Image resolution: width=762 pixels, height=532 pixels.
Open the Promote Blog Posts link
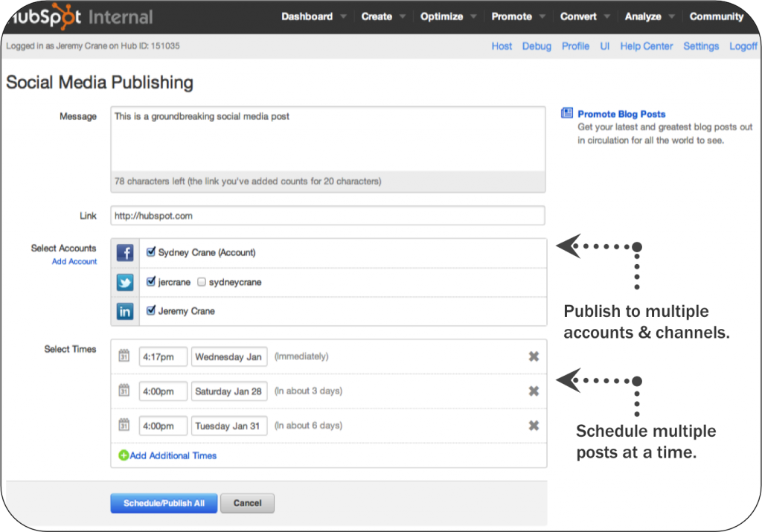pos(621,114)
